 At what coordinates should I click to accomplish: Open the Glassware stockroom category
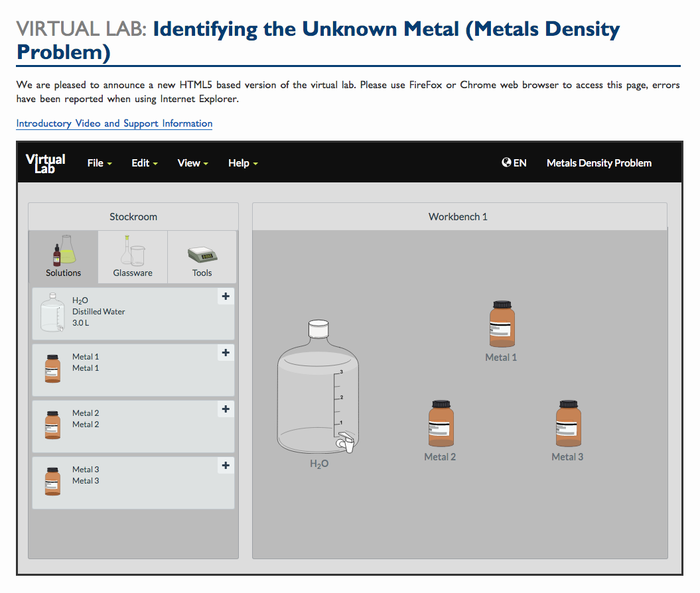pos(132,257)
